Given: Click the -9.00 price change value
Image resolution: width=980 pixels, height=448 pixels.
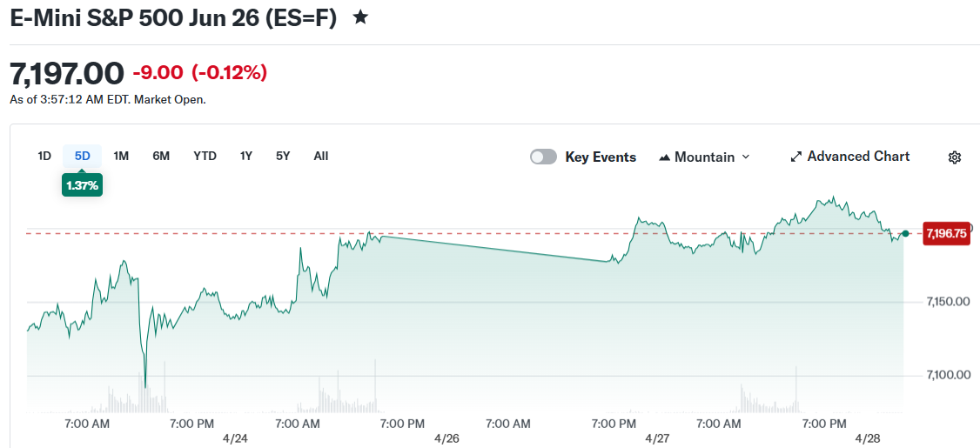Looking at the screenshot, I should [x=158, y=73].
